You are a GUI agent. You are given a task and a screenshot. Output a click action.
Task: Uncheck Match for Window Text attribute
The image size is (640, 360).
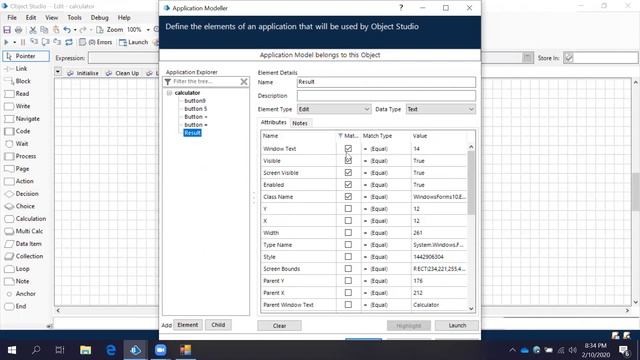point(348,149)
